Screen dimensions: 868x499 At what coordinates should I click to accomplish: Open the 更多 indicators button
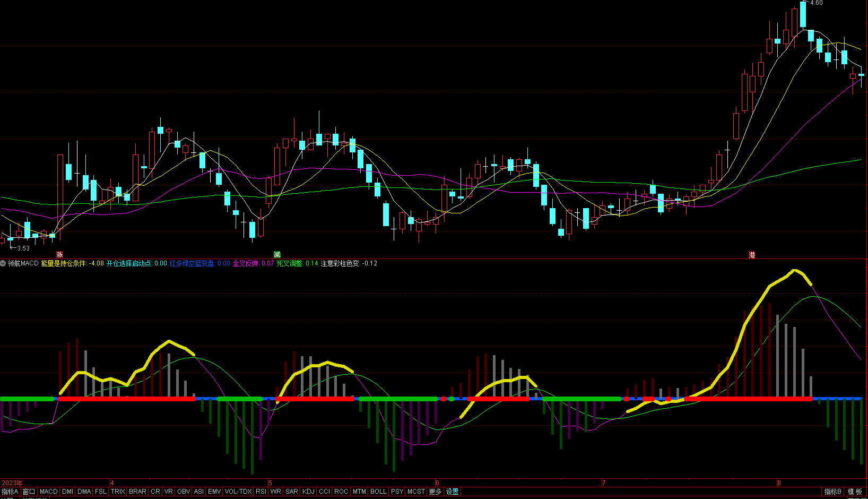pyautogui.click(x=435, y=492)
